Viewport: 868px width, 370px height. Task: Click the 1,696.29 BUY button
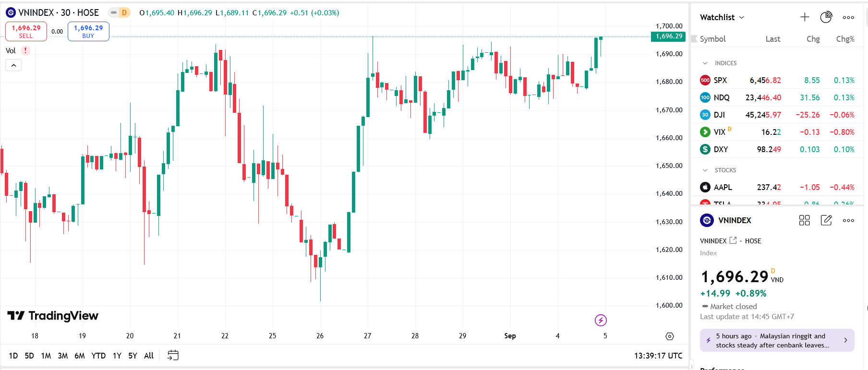click(88, 31)
